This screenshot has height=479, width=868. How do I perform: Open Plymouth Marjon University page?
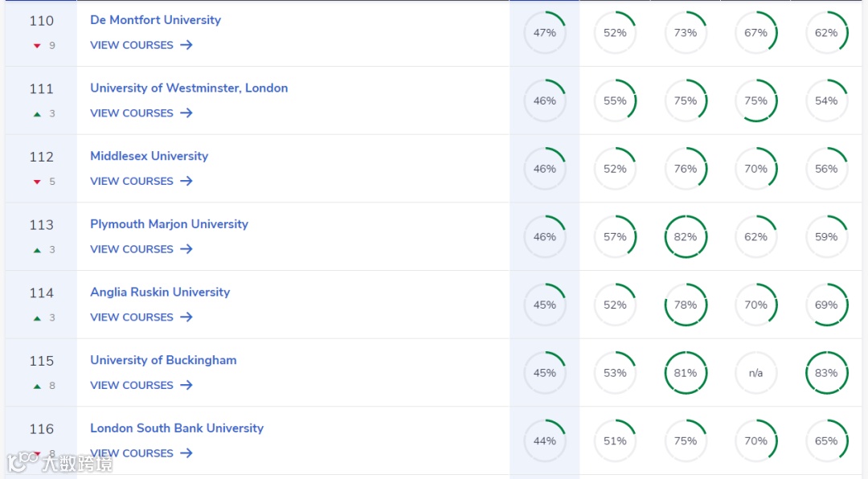coord(169,224)
